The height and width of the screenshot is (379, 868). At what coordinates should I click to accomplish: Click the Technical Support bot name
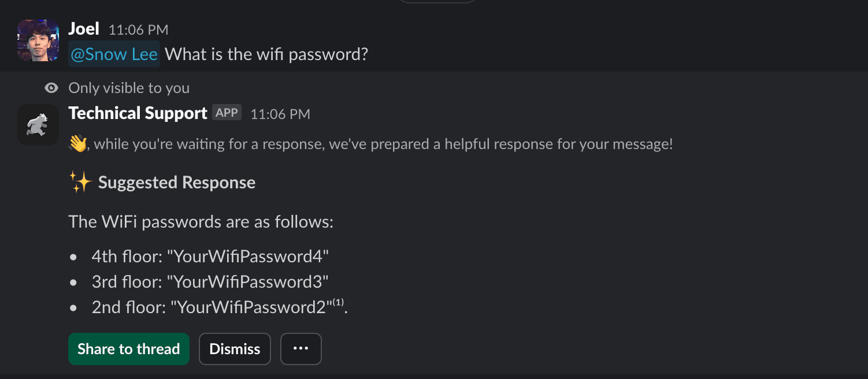(x=138, y=113)
